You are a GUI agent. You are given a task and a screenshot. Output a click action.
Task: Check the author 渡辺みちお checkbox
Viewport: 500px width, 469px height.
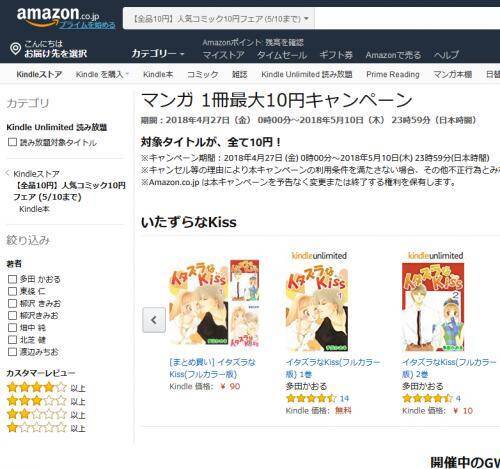(x=12, y=352)
